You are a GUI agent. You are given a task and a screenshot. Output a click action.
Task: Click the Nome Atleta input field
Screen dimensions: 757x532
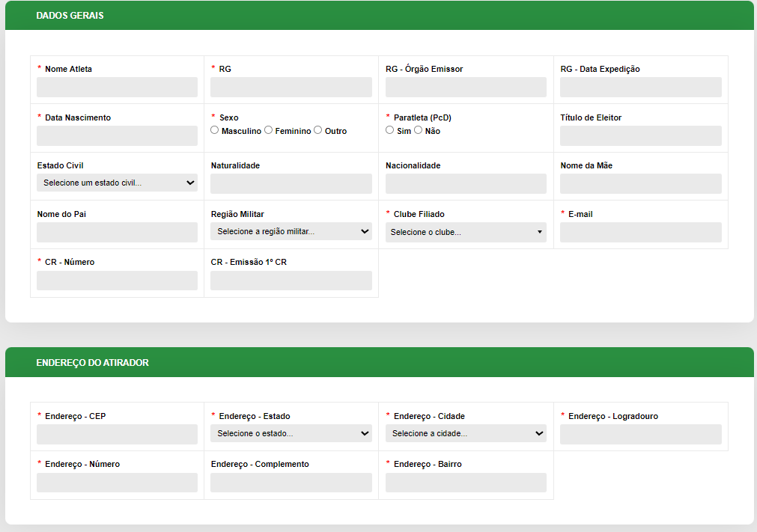tap(117, 88)
